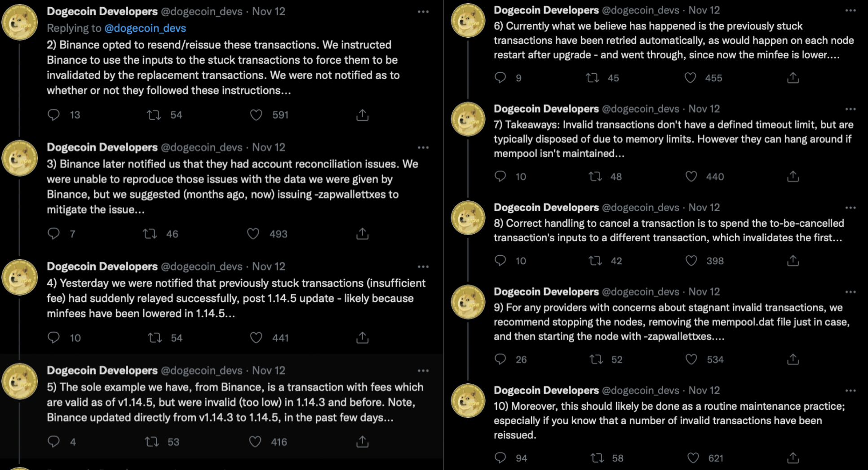
Task: Share tweet 5 about the sole example
Action: click(x=362, y=442)
